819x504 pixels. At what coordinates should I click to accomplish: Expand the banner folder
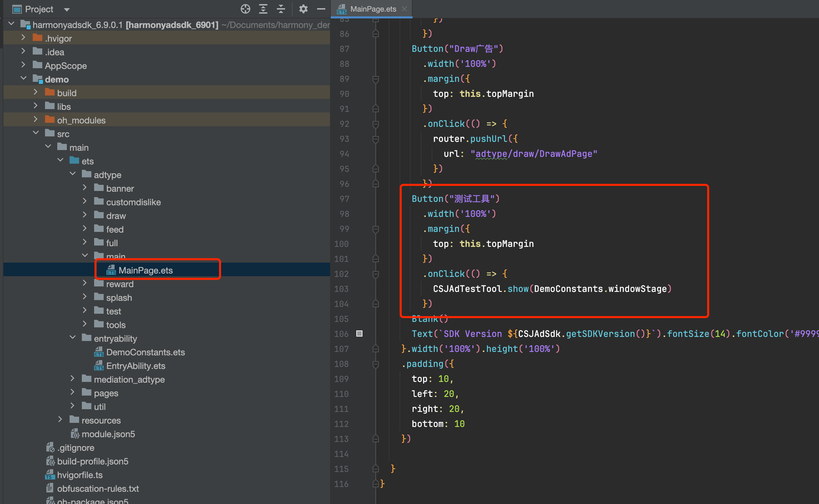pyautogui.click(x=85, y=188)
